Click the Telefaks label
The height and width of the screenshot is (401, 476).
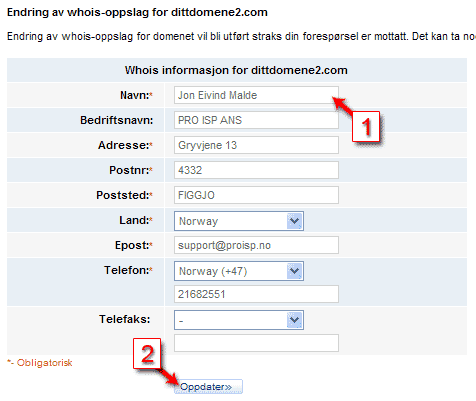[x=124, y=319]
